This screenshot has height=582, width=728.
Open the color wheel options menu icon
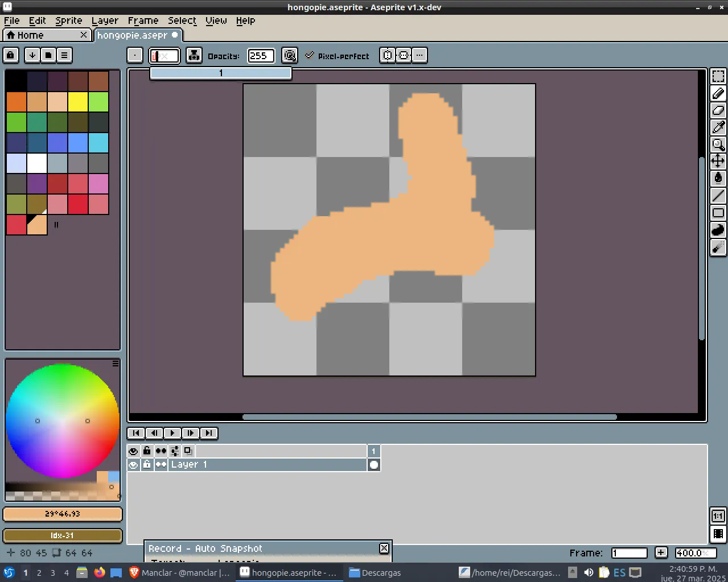pos(116,363)
